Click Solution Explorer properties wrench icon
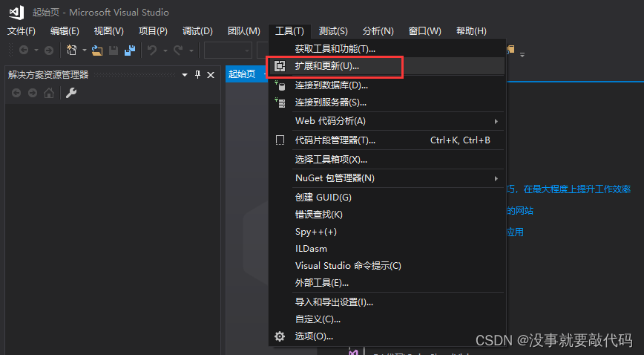The height and width of the screenshot is (355, 644). point(71,93)
